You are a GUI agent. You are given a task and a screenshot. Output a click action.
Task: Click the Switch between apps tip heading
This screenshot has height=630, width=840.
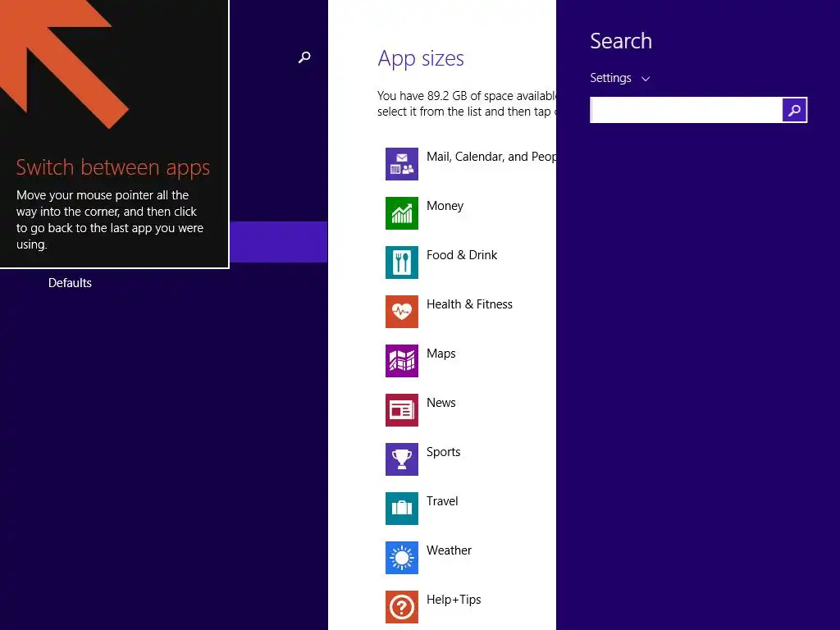click(x=113, y=167)
